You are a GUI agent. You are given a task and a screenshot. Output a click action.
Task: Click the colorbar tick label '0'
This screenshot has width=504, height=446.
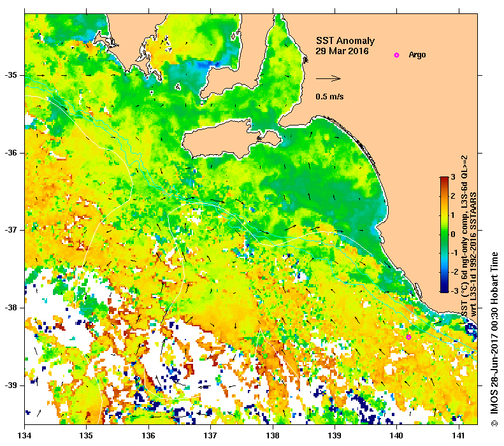[x=453, y=234]
